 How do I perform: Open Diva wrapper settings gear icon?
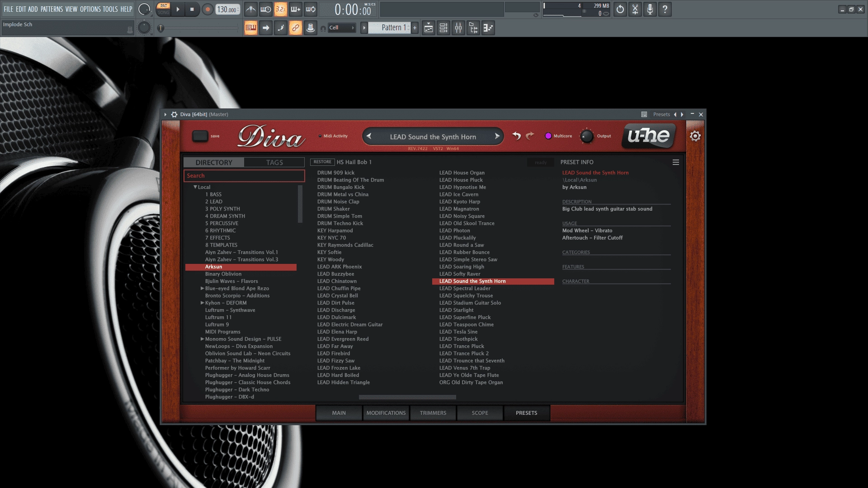click(x=174, y=114)
